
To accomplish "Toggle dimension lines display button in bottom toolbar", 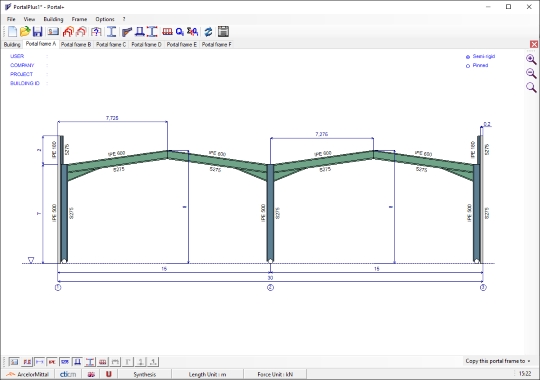I will click(x=40, y=362).
